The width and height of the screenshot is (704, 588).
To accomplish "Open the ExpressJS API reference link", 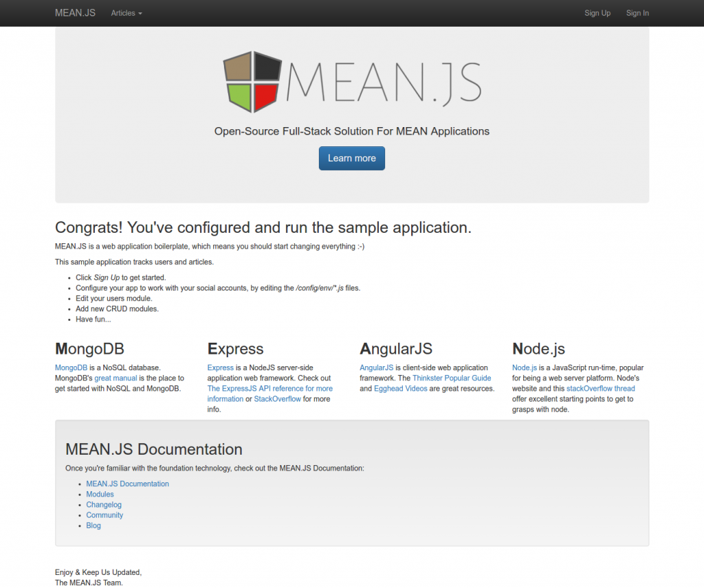I will pyautogui.click(x=269, y=389).
